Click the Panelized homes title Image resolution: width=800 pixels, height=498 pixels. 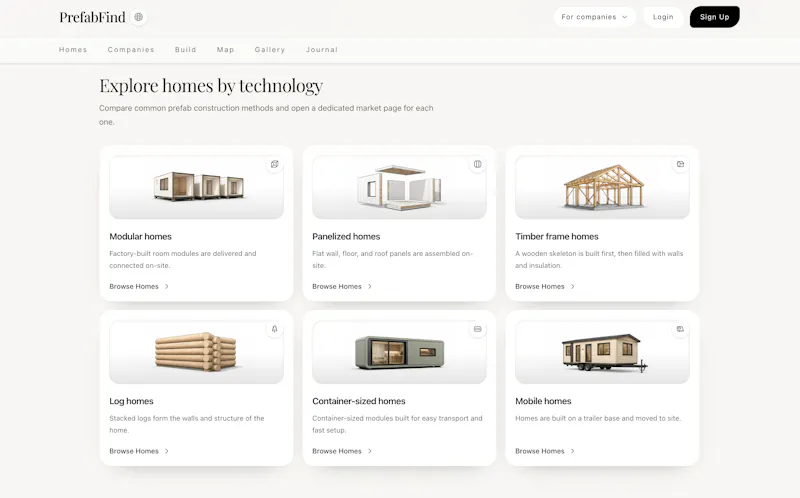click(x=346, y=236)
